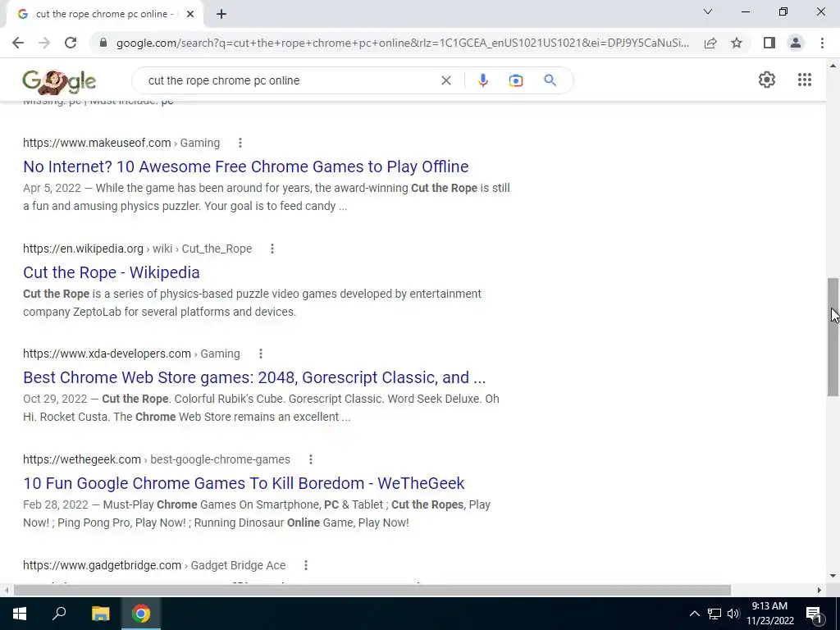Click the xda-developers.com Gaming breadcrumb URL

(131, 354)
